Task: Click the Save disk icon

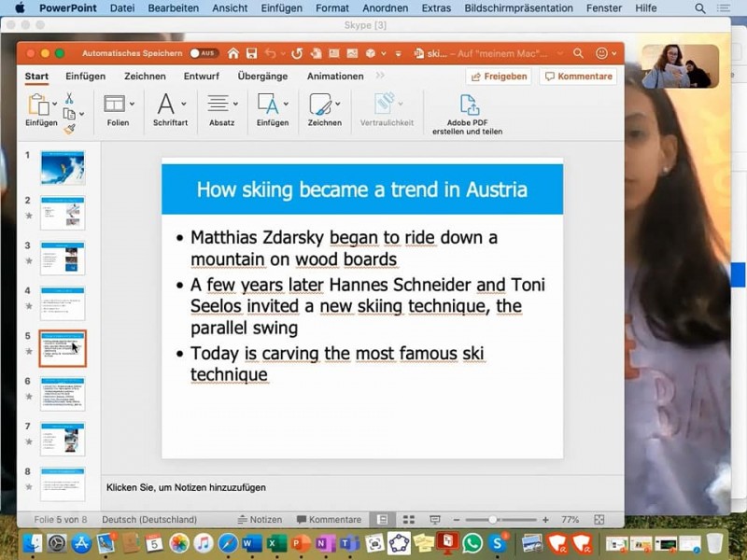Action: 251,53
